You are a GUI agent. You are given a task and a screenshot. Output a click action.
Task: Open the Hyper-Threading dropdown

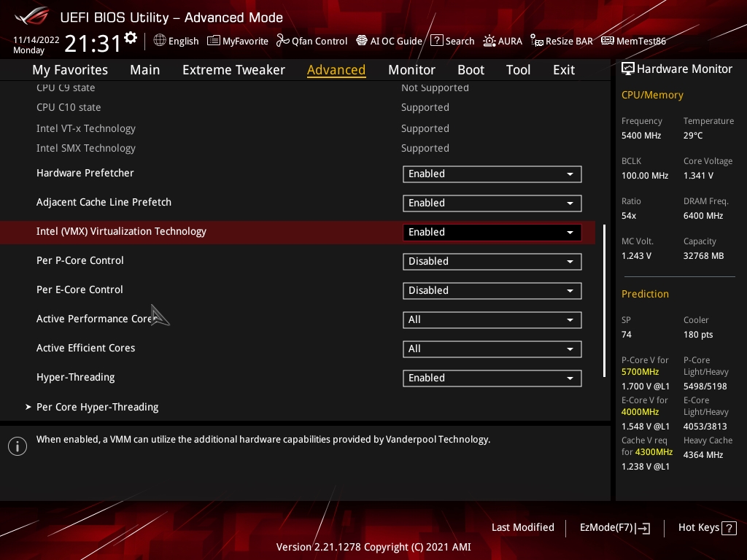point(492,378)
